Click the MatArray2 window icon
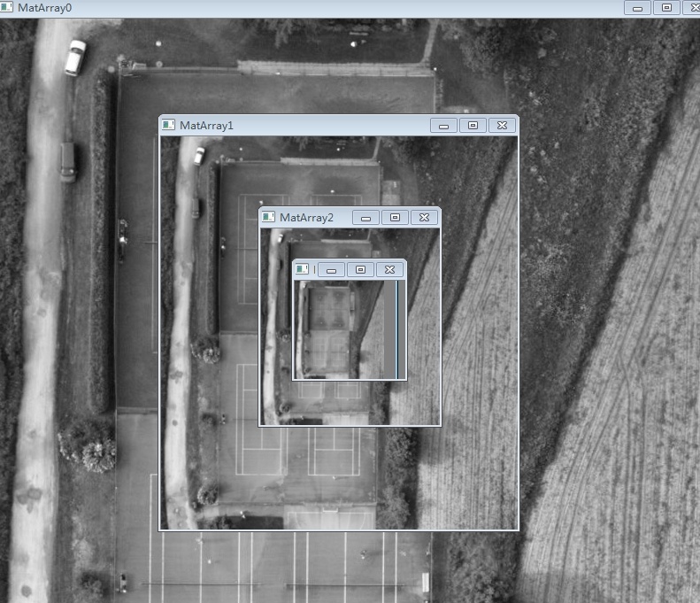700x603 pixels. click(x=268, y=217)
